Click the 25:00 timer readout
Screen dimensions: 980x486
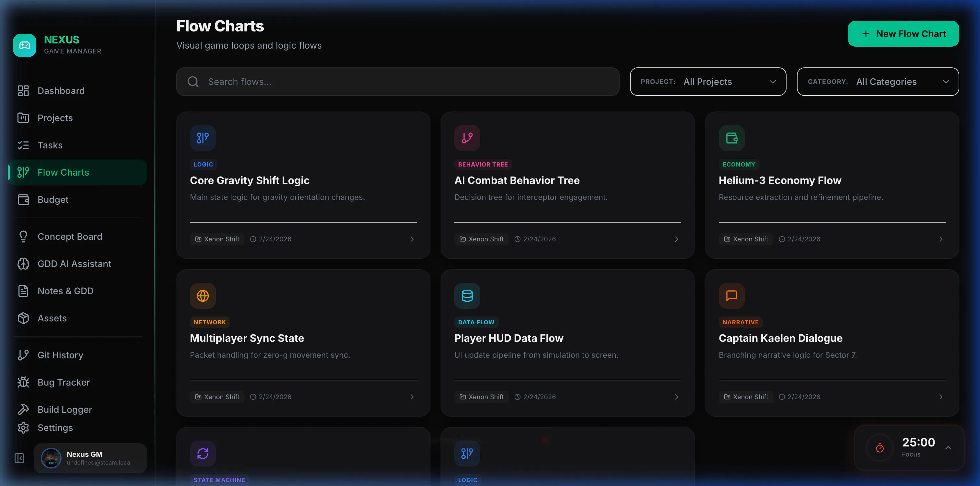(918, 442)
